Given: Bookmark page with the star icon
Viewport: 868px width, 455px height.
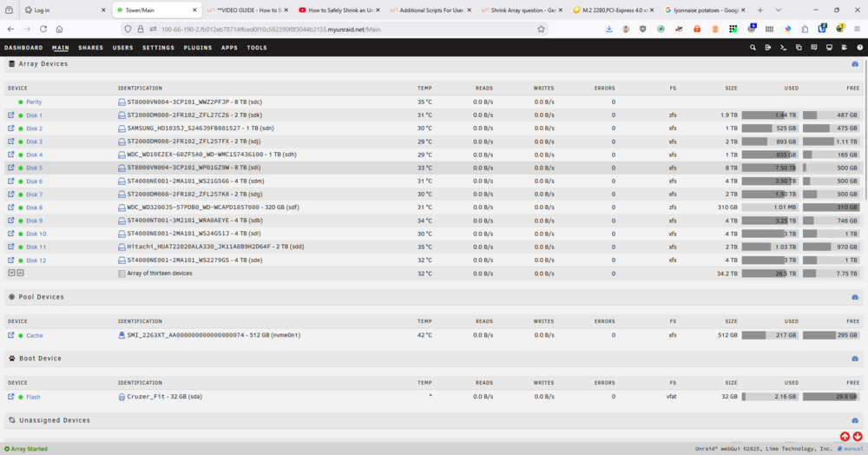Looking at the screenshot, I should point(541,30).
